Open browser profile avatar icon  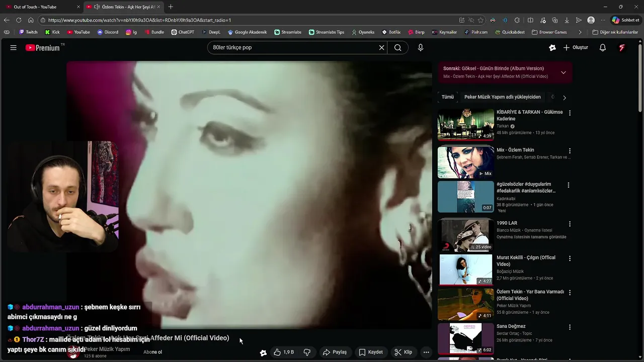pyautogui.click(x=591, y=20)
